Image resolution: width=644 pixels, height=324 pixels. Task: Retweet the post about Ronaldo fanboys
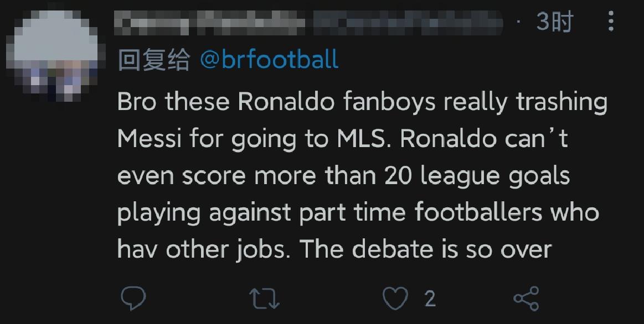tap(264, 299)
